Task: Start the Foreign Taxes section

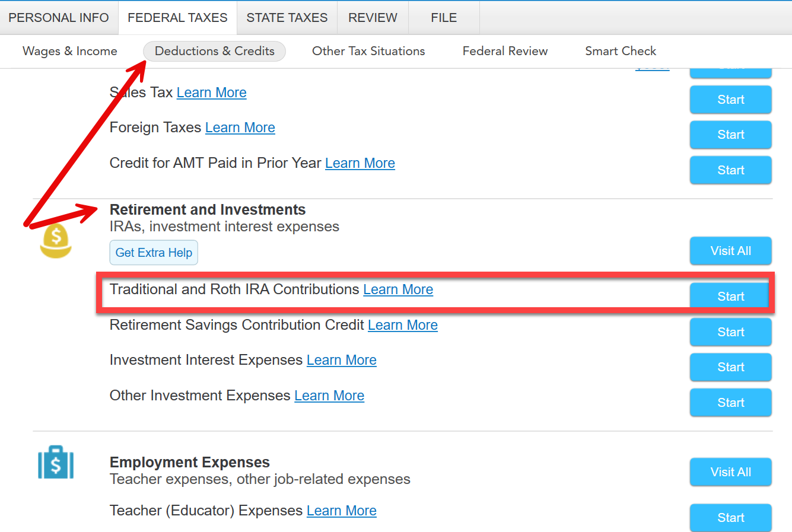Action: 730,135
